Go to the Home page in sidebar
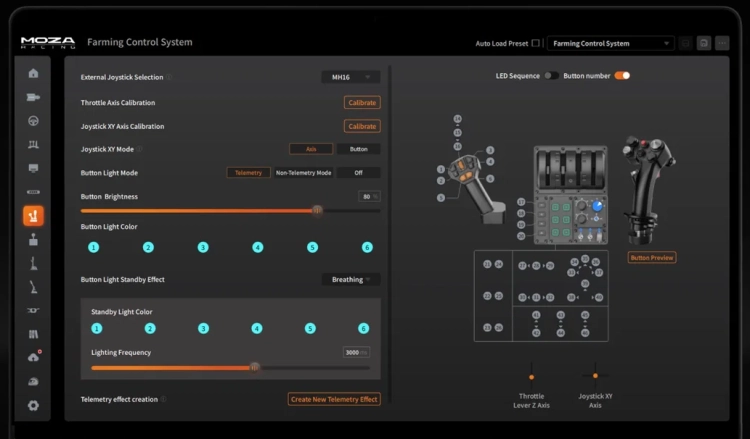 [x=33, y=73]
